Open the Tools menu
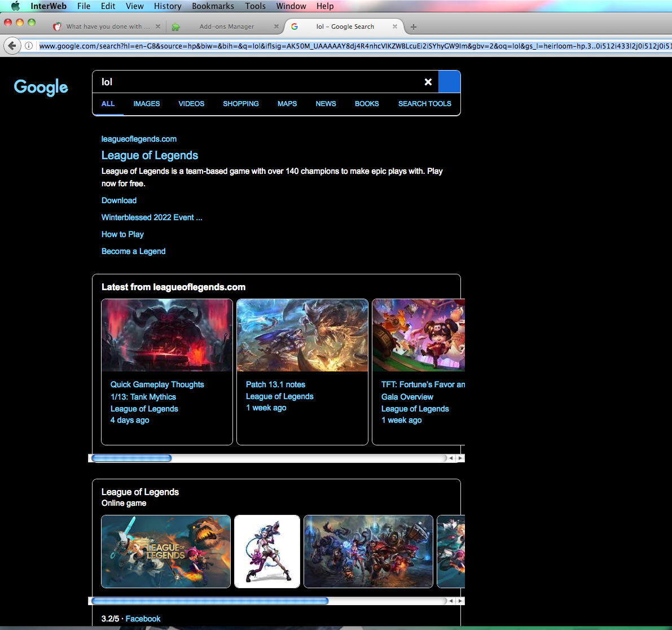Image resolution: width=672 pixels, height=630 pixels. (256, 6)
